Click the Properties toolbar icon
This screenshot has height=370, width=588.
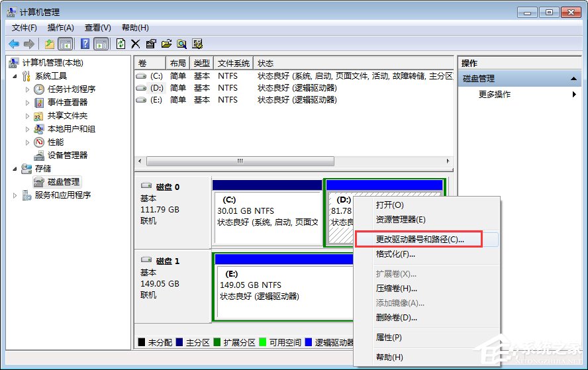tap(151, 44)
